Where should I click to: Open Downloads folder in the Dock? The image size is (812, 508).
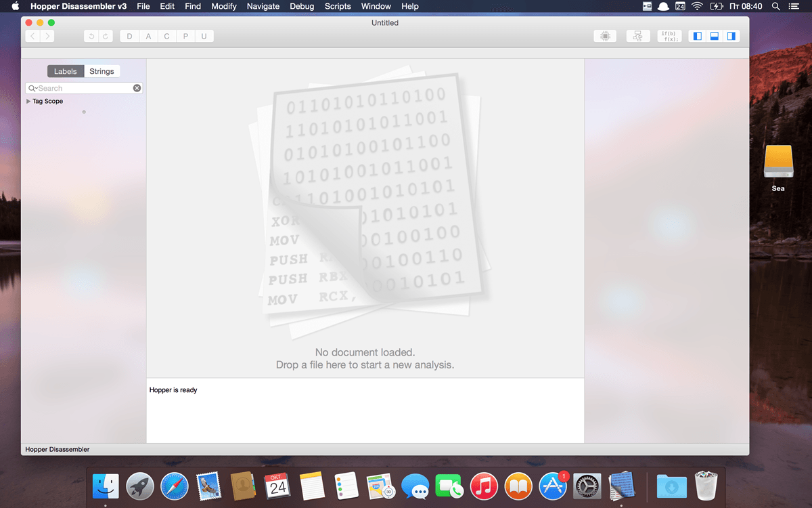[x=671, y=486]
